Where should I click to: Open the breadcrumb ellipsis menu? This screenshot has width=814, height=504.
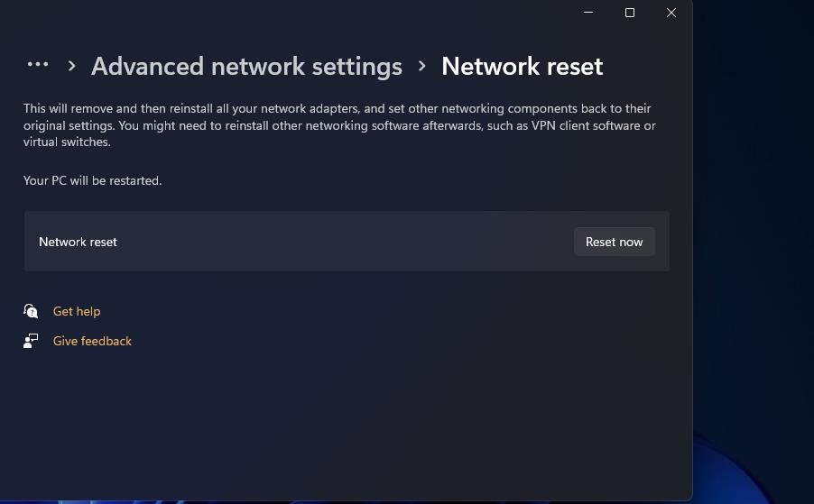[38, 65]
